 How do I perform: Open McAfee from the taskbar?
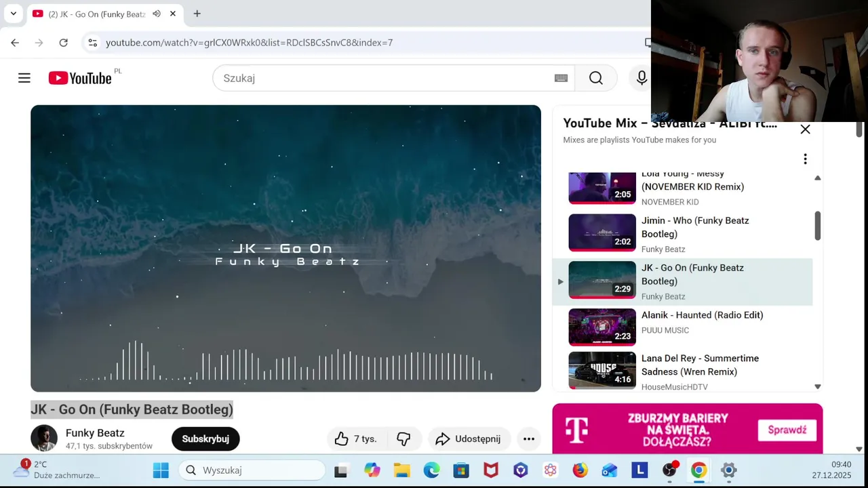coord(491,470)
